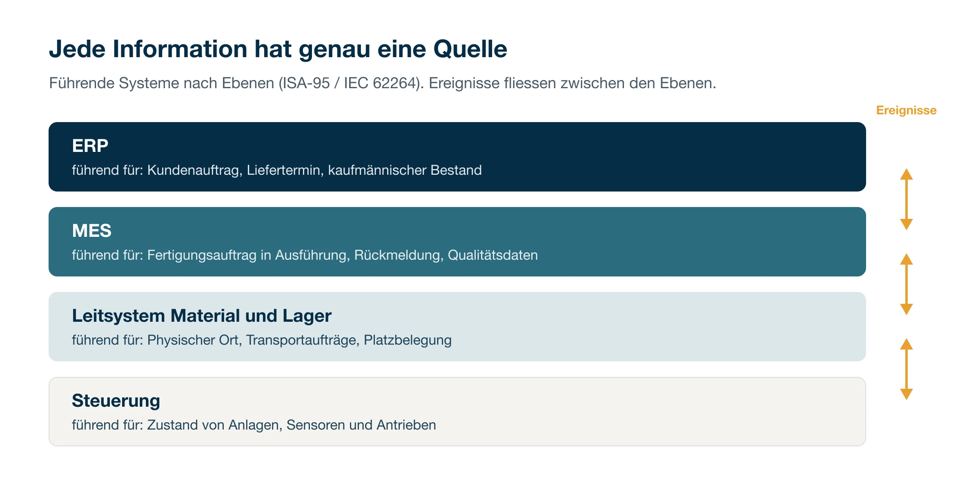Click the double arrow between ERP and MES
980x490 pixels.
[906, 199]
